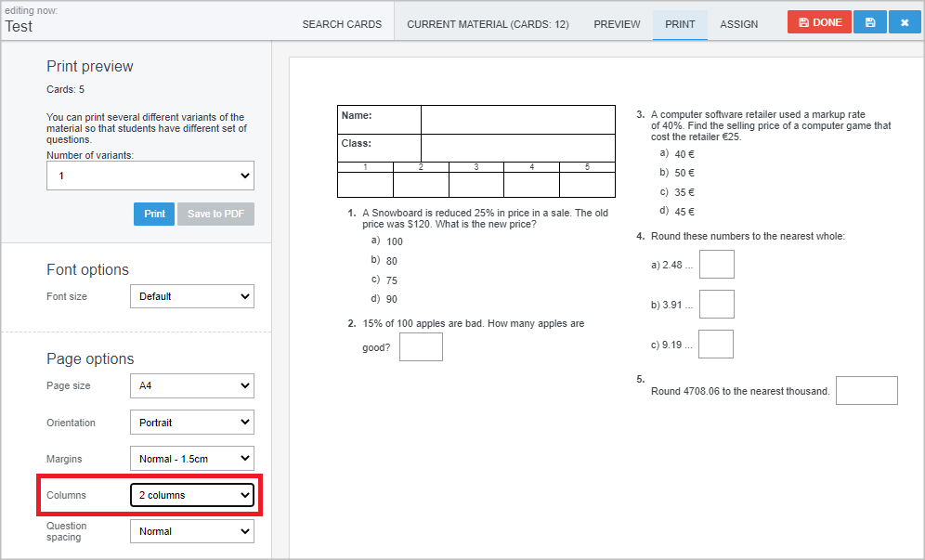The image size is (925, 560).
Task: Select the PRINT tab
Action: (x=680, y=24)
